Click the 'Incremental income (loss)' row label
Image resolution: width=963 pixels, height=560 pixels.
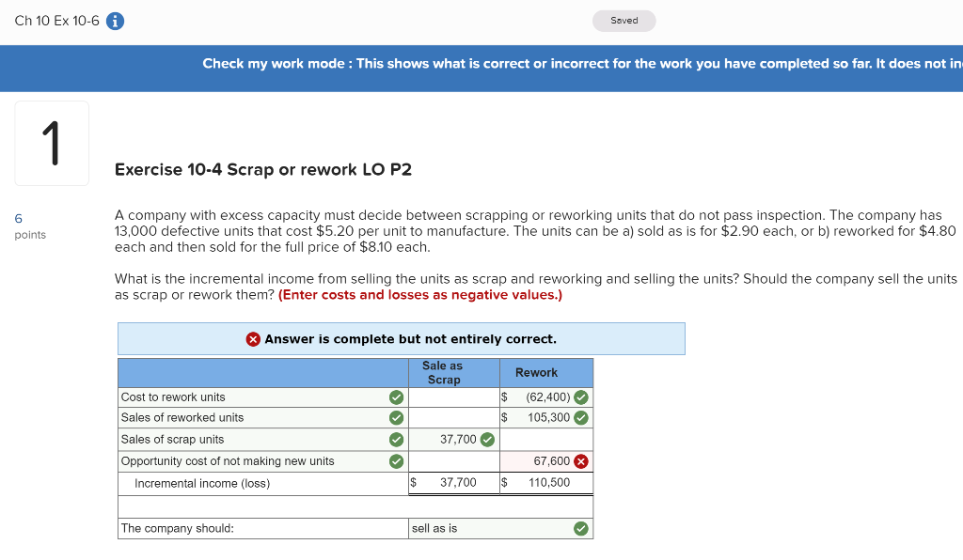tap(202, 483)
